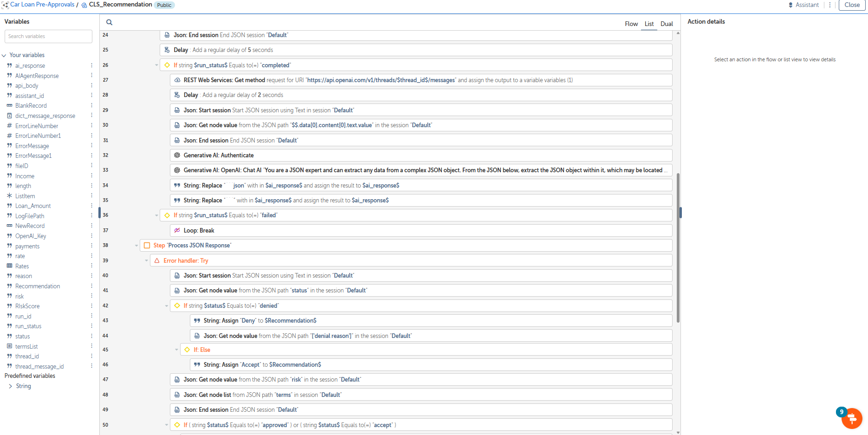
Task: Select the Recommendation variable
Action: tap(38, 286)
